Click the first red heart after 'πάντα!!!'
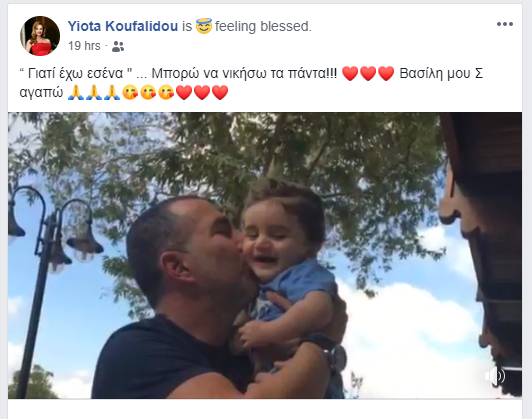This screenshot has height=419, width=532. (x=350, y=74)
